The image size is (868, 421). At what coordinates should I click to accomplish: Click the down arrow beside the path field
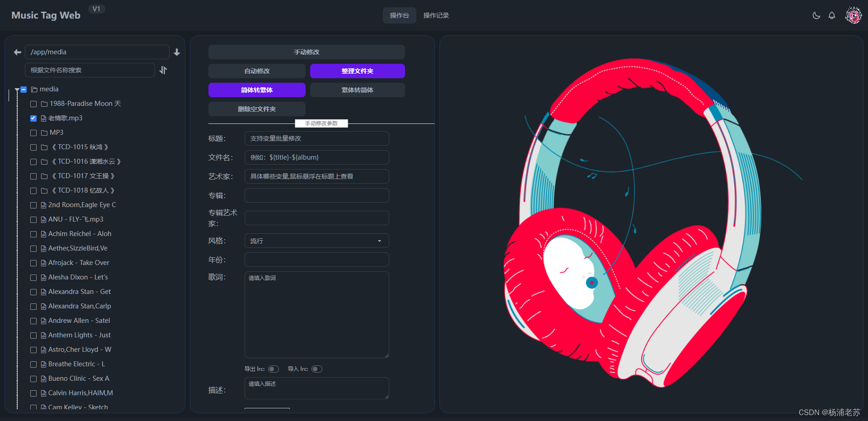pos(177,52)
